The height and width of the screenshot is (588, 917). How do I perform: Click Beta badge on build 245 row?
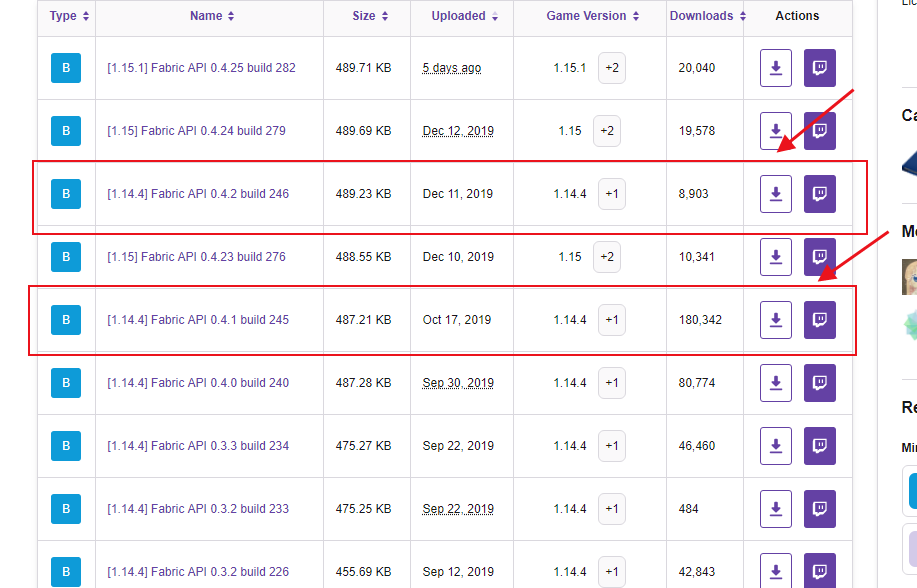[66, 320]
